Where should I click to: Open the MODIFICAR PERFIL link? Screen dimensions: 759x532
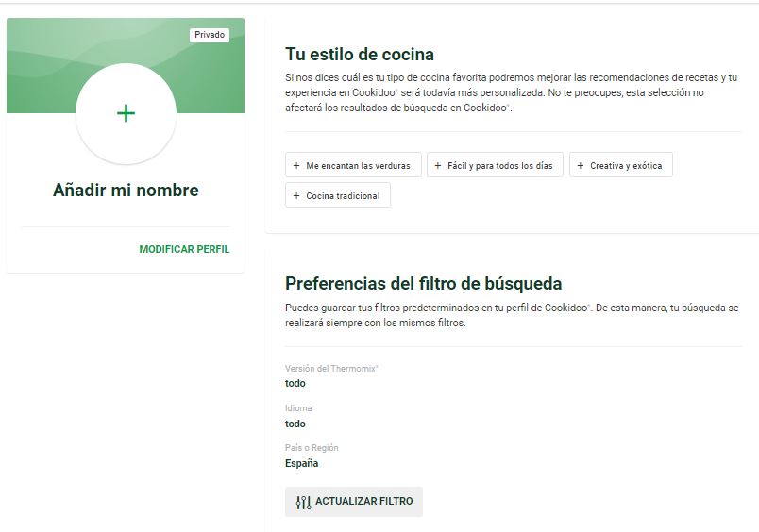(x=184, y=250)
